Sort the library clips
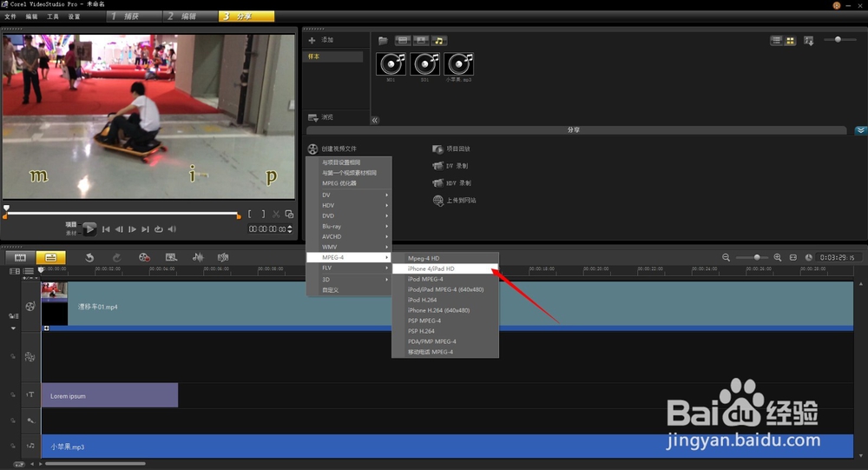Screen dimensions: 868x470 pos(809,41)
